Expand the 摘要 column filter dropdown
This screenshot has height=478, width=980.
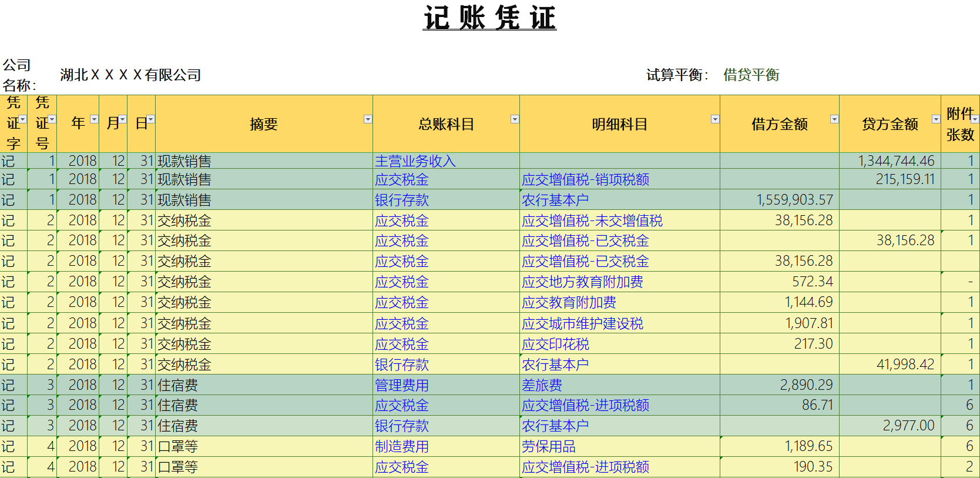(x=368, y=119)
